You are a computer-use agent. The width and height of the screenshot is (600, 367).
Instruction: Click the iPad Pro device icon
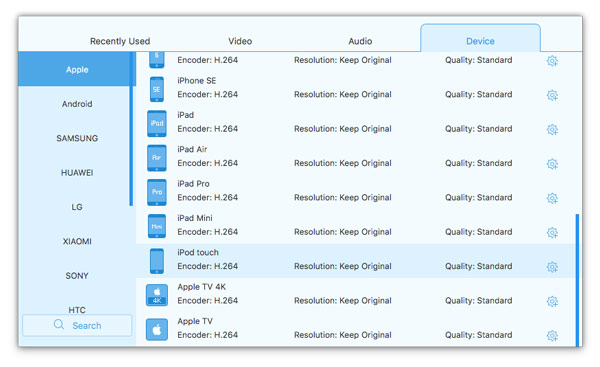[157, 192]
